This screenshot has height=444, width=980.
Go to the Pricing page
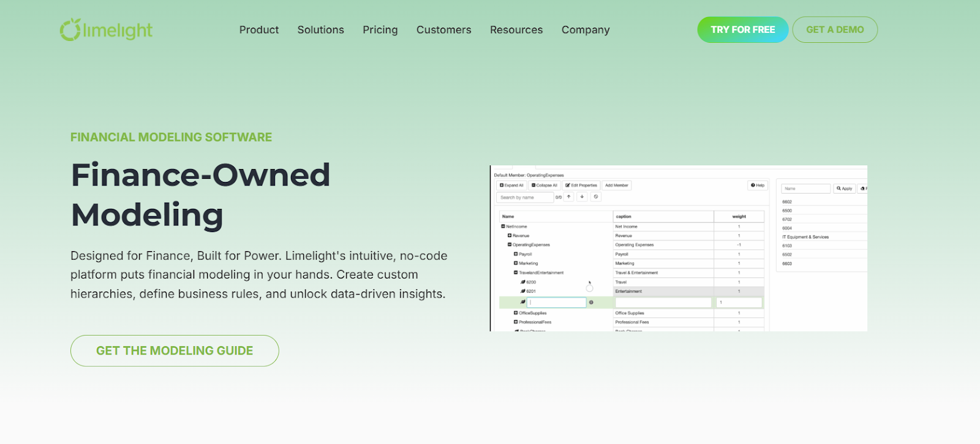pos(380,30)
